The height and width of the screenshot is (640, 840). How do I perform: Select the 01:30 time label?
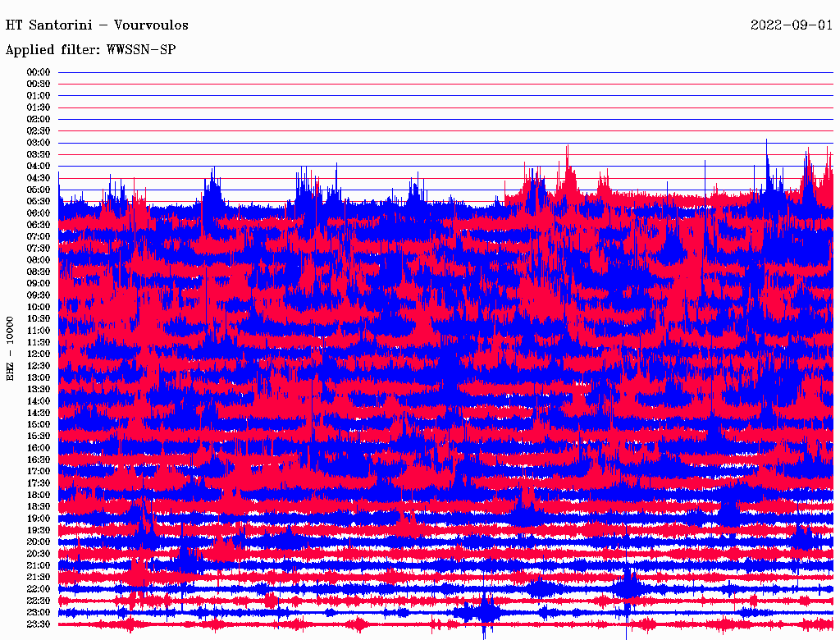[39, 107]
